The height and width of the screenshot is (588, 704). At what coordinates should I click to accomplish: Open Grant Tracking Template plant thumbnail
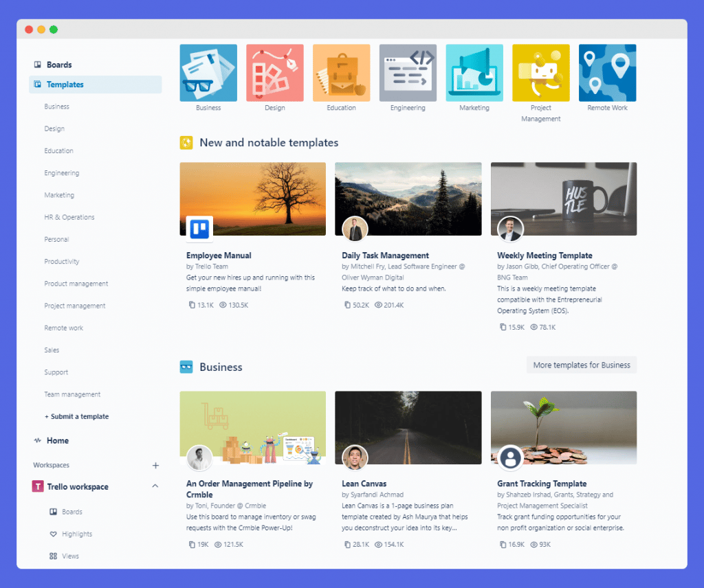pyautogui.click(x=564, y=427)
